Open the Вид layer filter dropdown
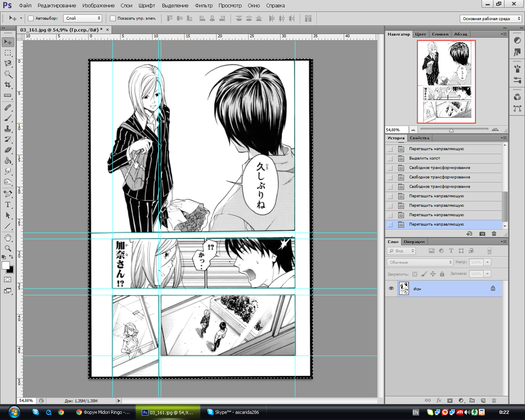The image size is (525, 420). click(402, 251)
